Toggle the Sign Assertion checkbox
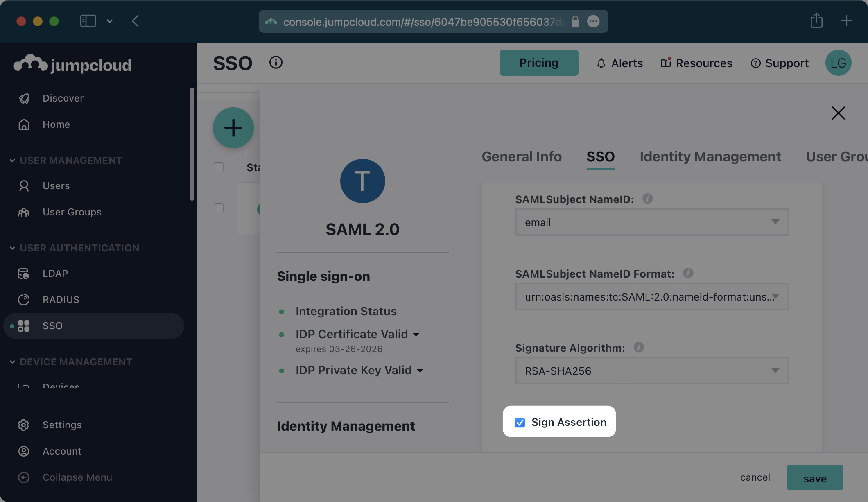 coord(520,423)
